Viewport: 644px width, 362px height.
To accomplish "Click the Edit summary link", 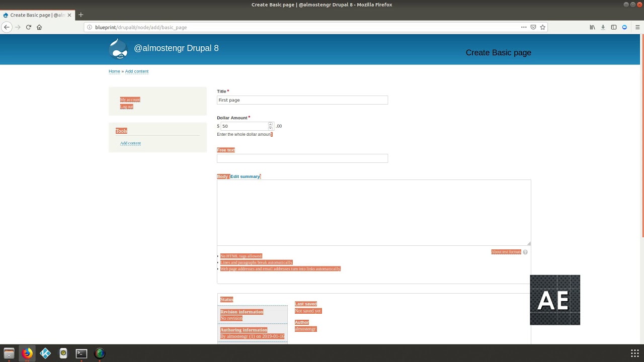I will click(x=245, y=176).
